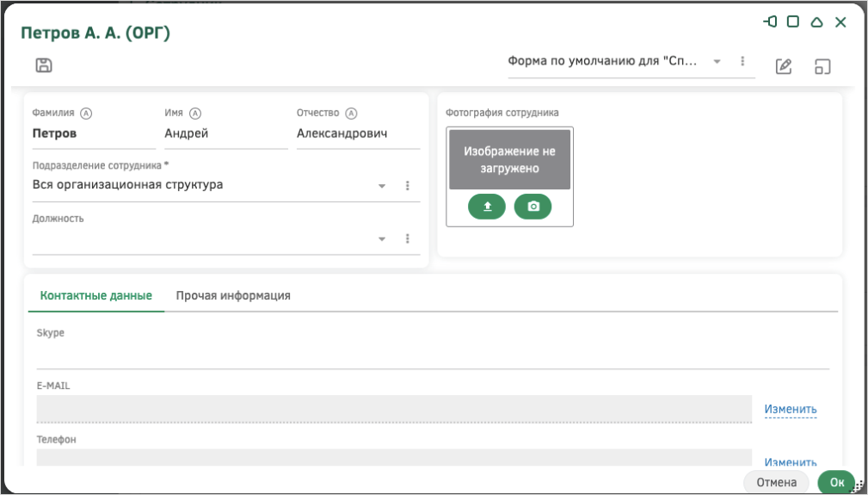Click the Вся организационная структура value
This screenshot has width=868, height=495.
(x=128, y=185)
